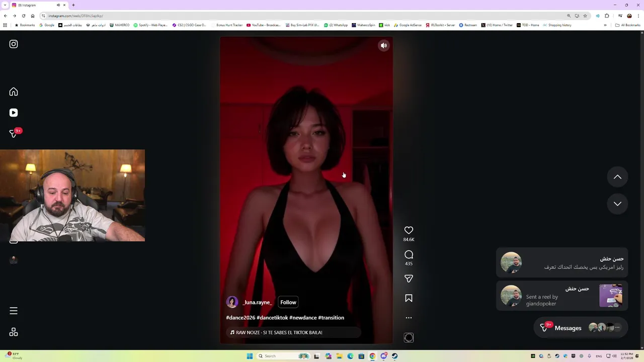Go to next reel down chevron
Image resolution: width=644 pixels, height=362 pixels.
click(x=617, y=204)
